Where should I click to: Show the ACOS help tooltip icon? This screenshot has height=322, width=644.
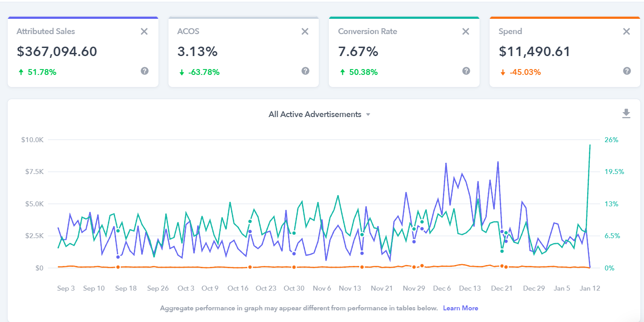click(x=305, y=71)
